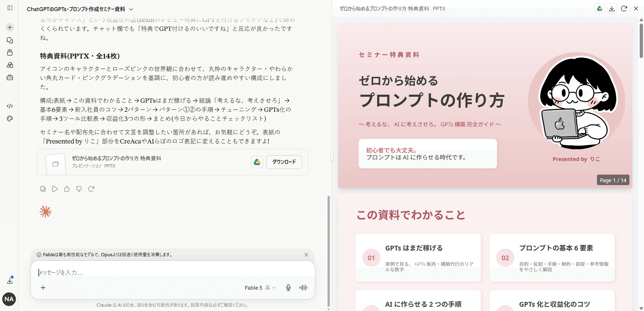
Task: Click the character illustration on title slide
Action: coord(577,101)
